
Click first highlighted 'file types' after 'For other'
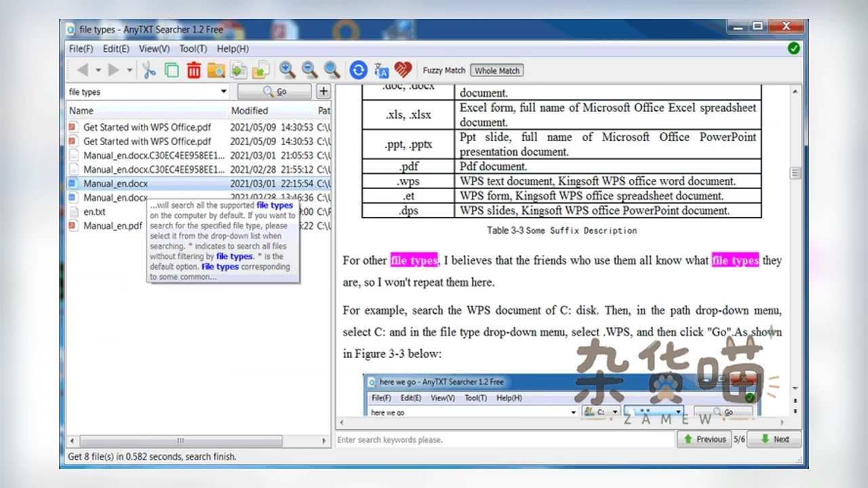(x=414, y=260)
